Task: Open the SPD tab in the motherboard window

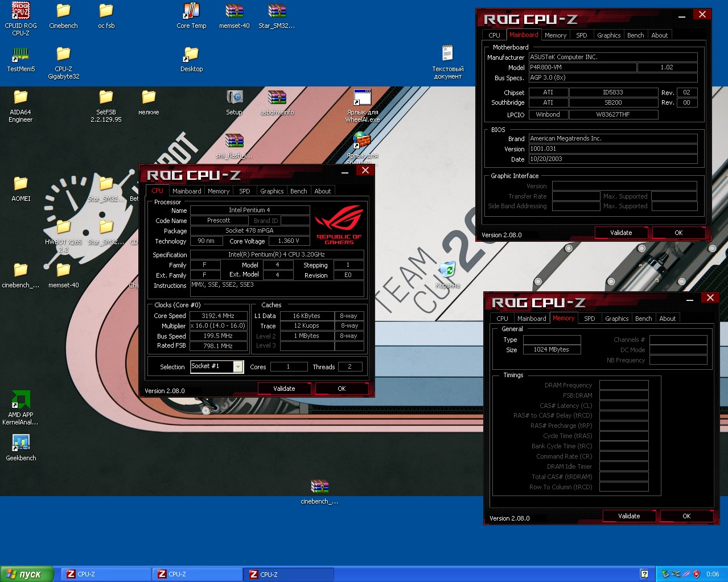Action: pyautogui.click(x=582, y=35)
